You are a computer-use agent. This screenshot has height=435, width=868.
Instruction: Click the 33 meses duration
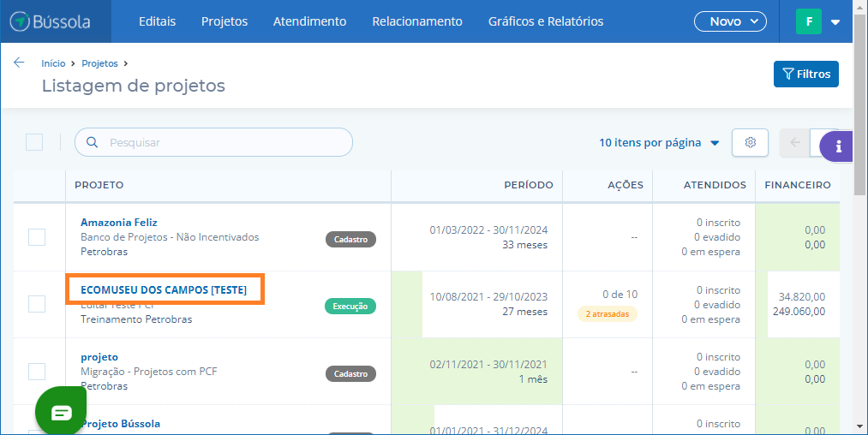[524, 245]
